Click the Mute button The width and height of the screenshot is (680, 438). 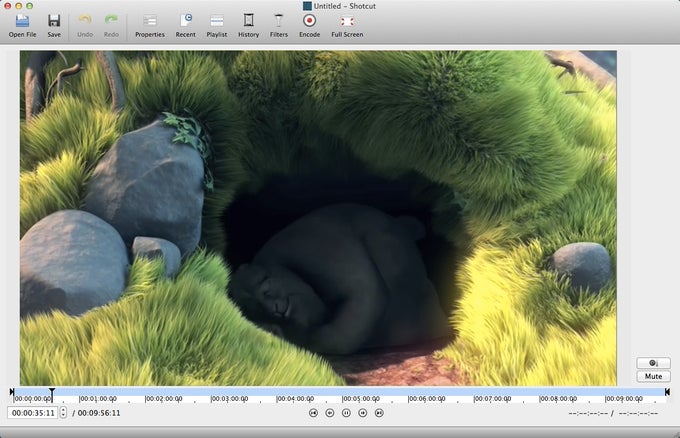[x=653, y=376]
